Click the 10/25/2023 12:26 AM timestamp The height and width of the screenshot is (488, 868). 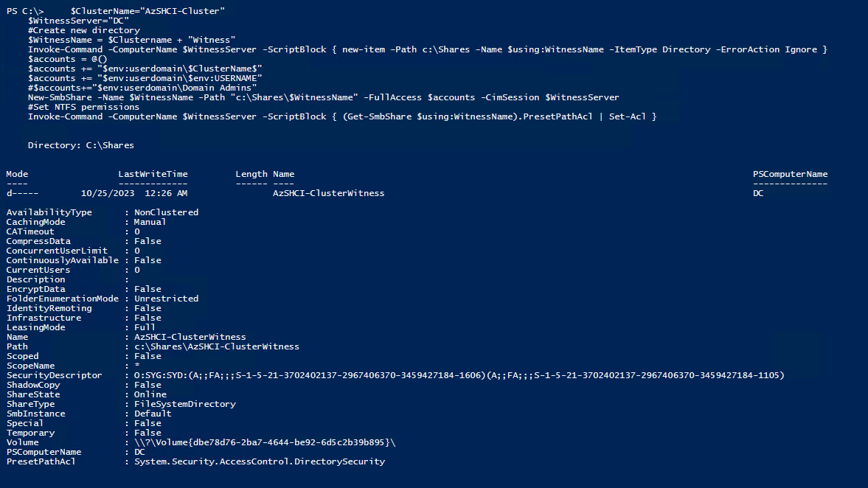pyautogui.click(x=134, y=193)
